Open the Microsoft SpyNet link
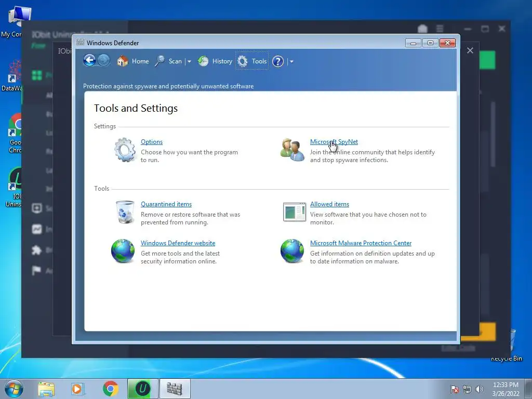The image size is (532, 399). click(x=334, y=142)
